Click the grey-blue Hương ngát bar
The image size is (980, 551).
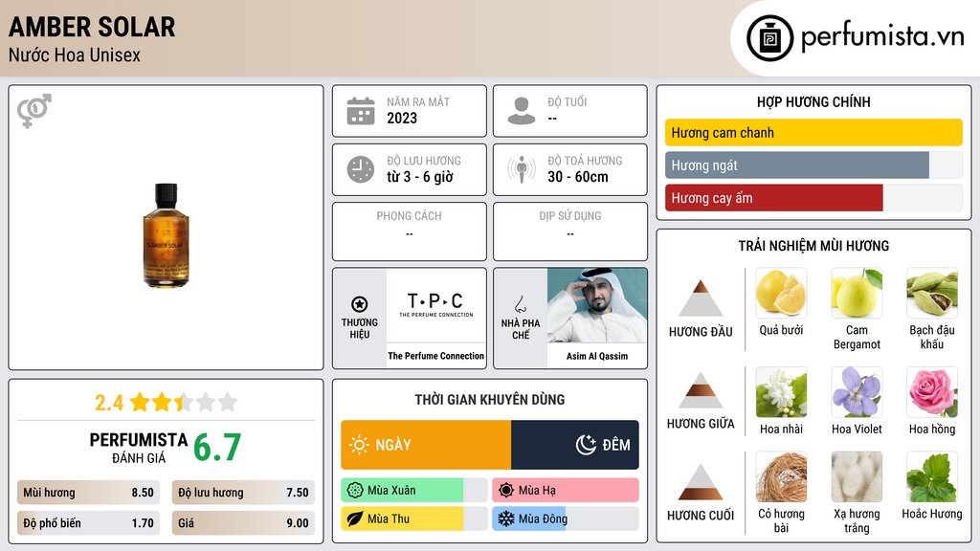click(x=797, y=165)
